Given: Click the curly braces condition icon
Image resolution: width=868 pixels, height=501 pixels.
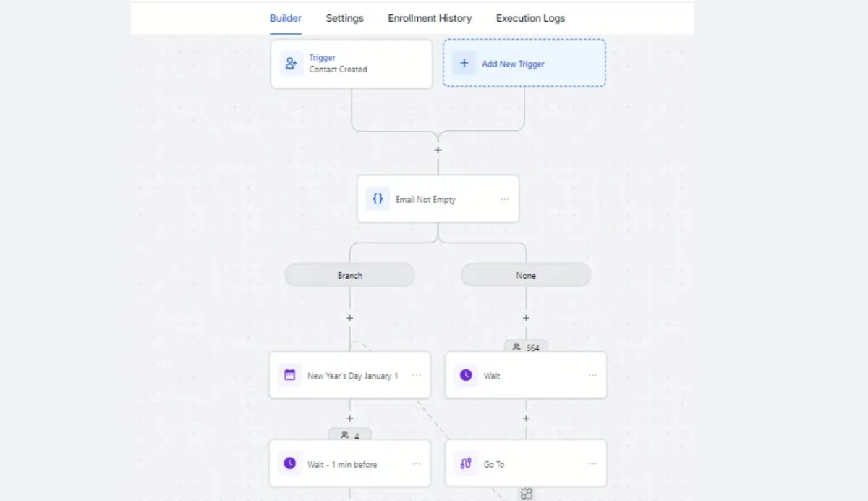Looking at the screenshot, I should [x=378, y=199].
